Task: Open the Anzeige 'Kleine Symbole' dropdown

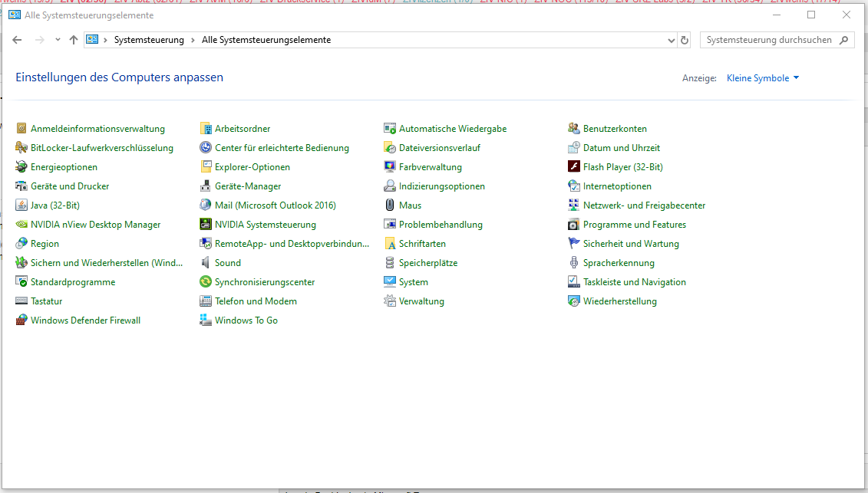Action: 763,78
